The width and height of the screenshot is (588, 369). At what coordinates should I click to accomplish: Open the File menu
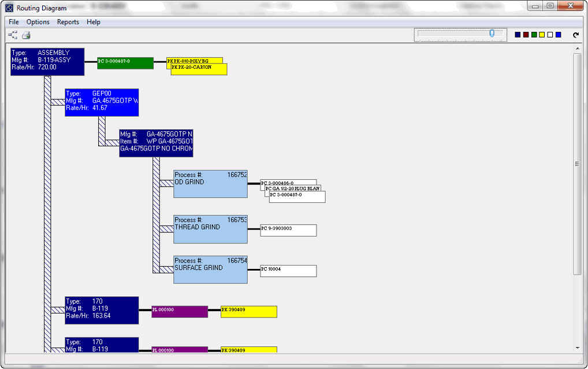click(14, 22)
